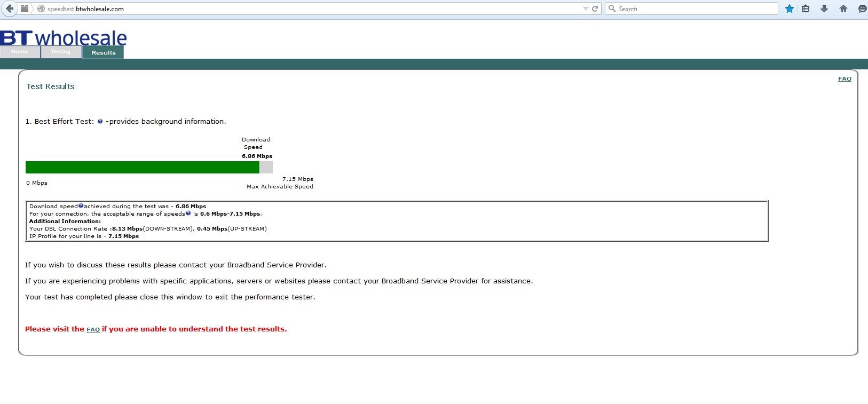Click the smiley face icon in toolbar
This screenshot has width=868, height=404.
[862, 9]
